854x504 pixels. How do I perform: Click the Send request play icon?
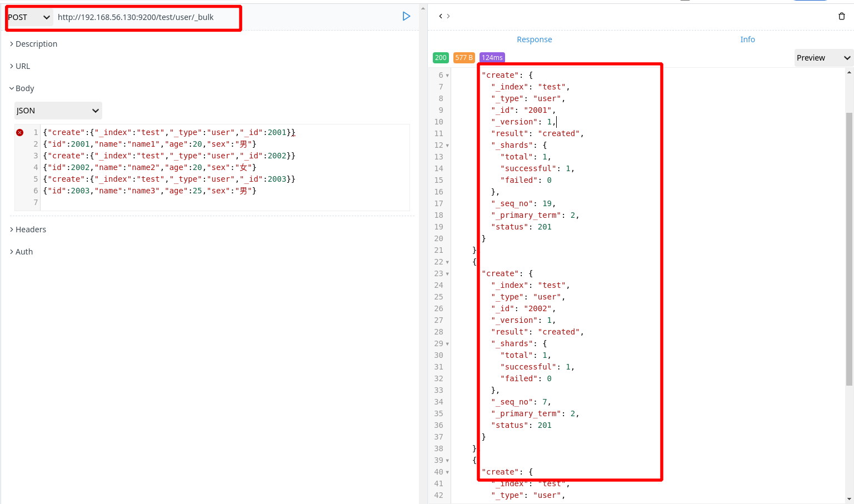click(406, 16)
